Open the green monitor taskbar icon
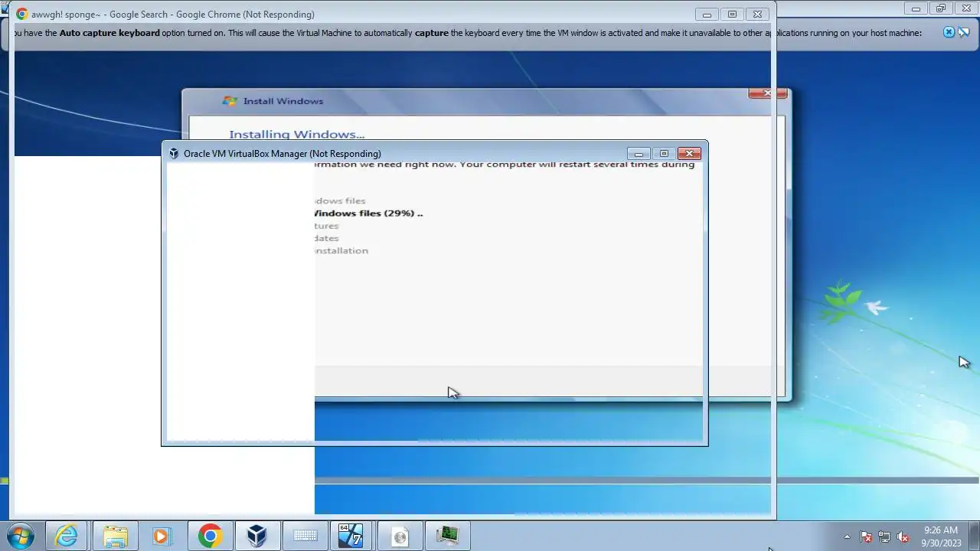 (x=447, y=536)
